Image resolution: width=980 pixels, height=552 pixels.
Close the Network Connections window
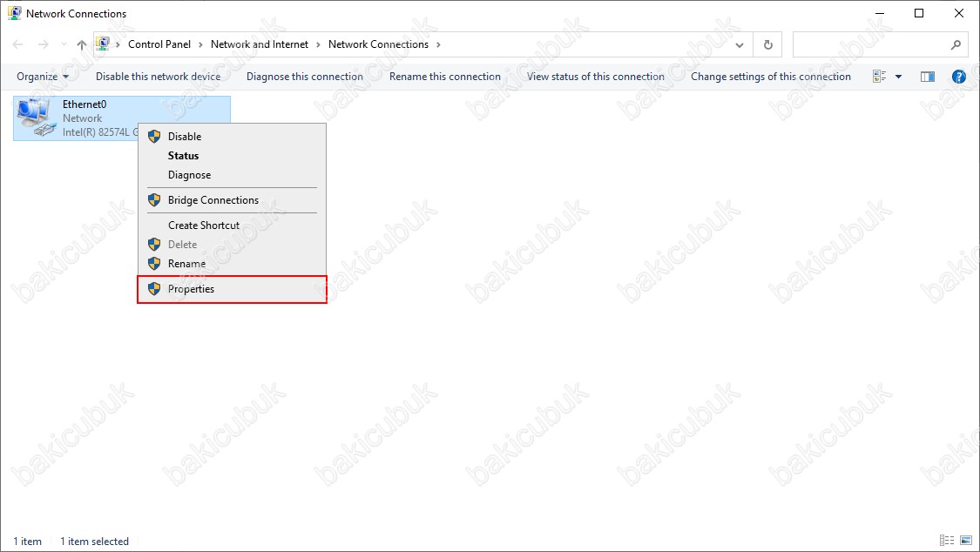point(959,13)
